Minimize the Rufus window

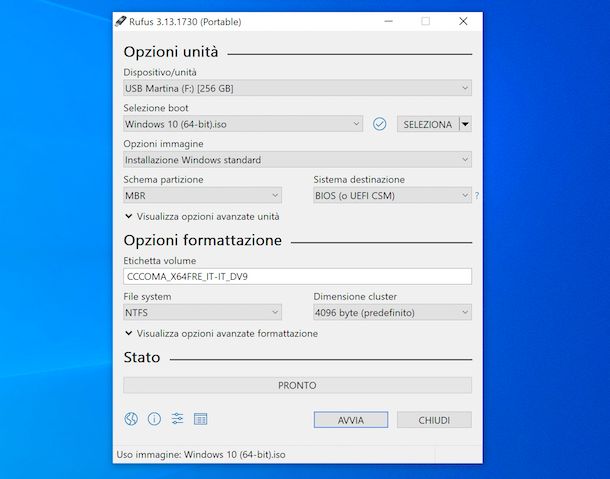coord(388,21)
